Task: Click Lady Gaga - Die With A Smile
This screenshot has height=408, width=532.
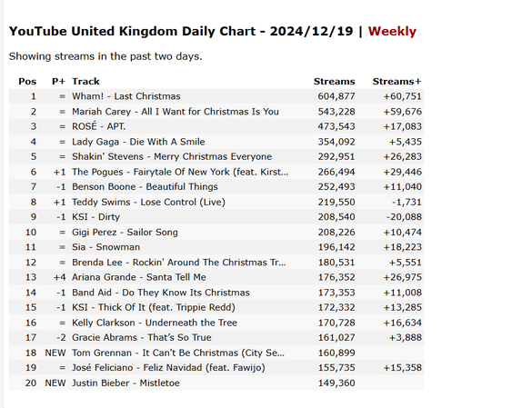Action: click(138, 142)
